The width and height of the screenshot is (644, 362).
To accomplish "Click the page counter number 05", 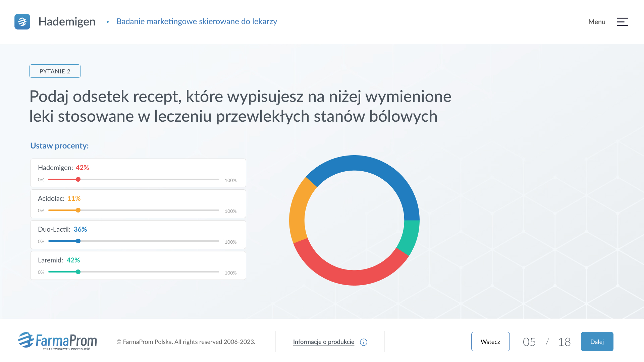I will (x=529, y=342).
